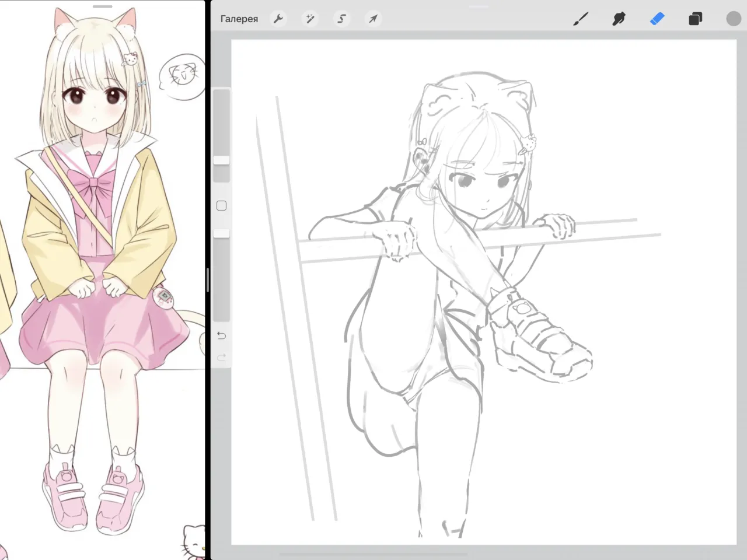
Task: Open the Actions wrench menu
Action: [x=278, y=19]
